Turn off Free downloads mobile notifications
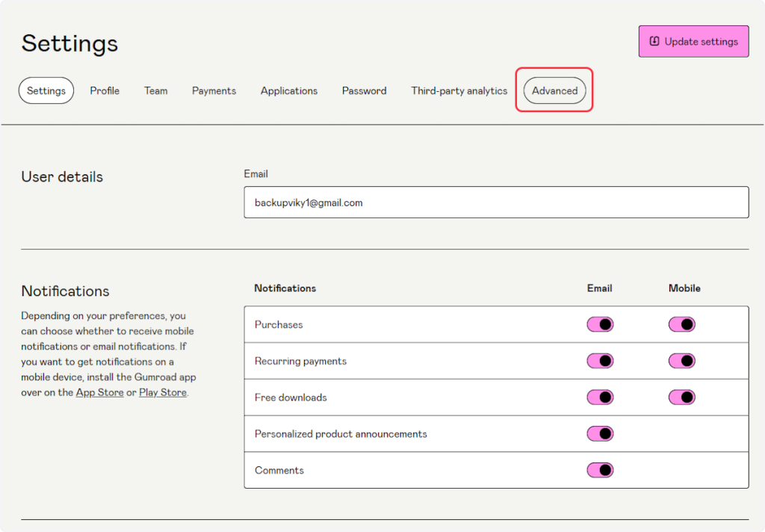 click(x=681, y=398)
